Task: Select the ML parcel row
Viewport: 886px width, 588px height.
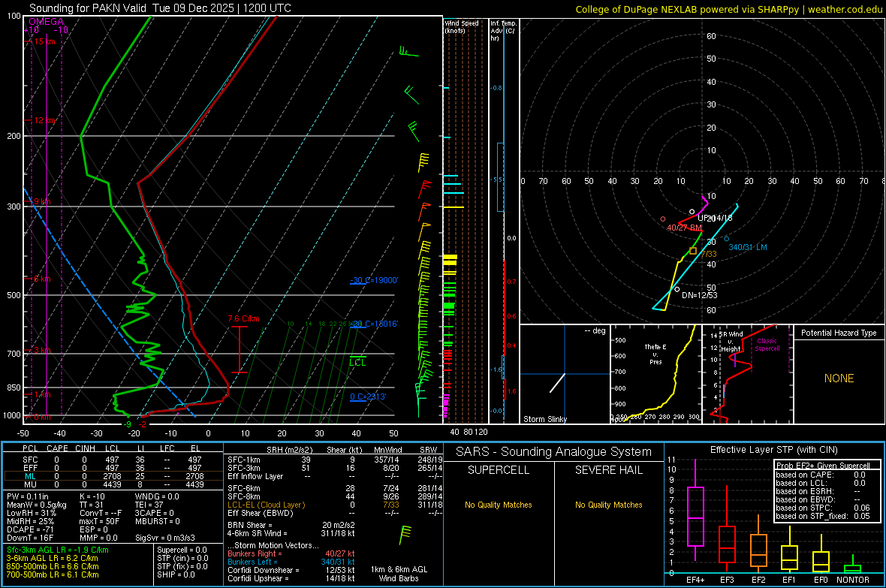Action: click(113, 476)
